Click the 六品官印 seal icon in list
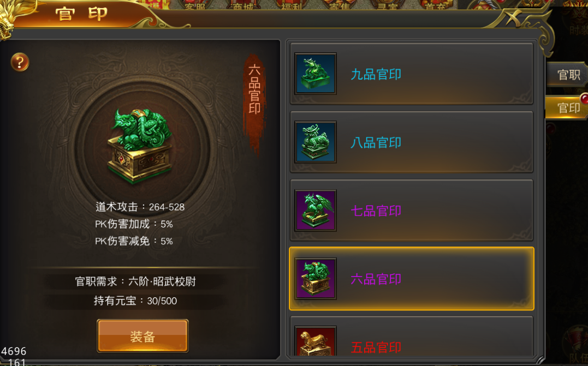Viewport: 588px width, 366px height. pos(316,279)
